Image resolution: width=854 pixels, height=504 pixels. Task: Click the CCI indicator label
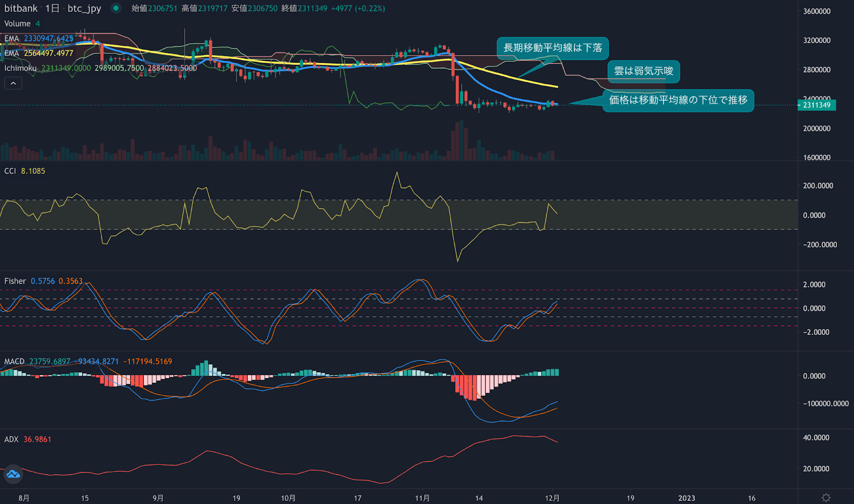(x=10, y=171)
